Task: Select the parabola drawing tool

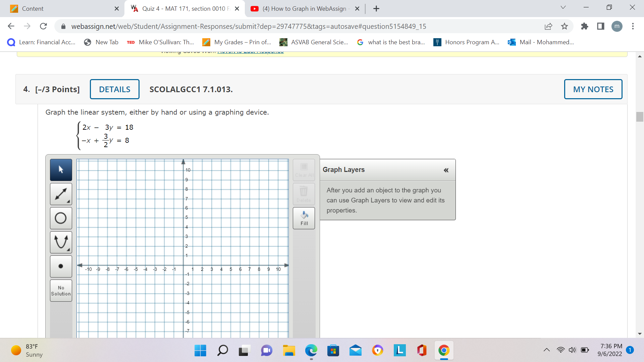Action: coord(61,242)
